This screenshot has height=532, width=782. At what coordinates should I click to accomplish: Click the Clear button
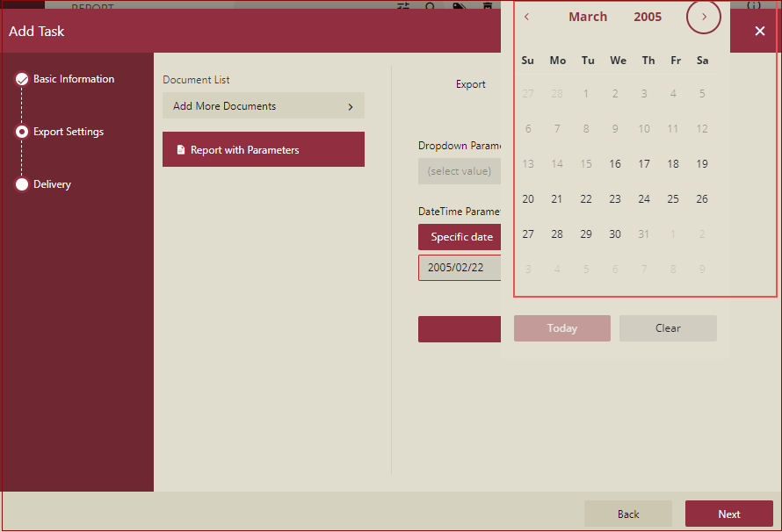(668, 328)
